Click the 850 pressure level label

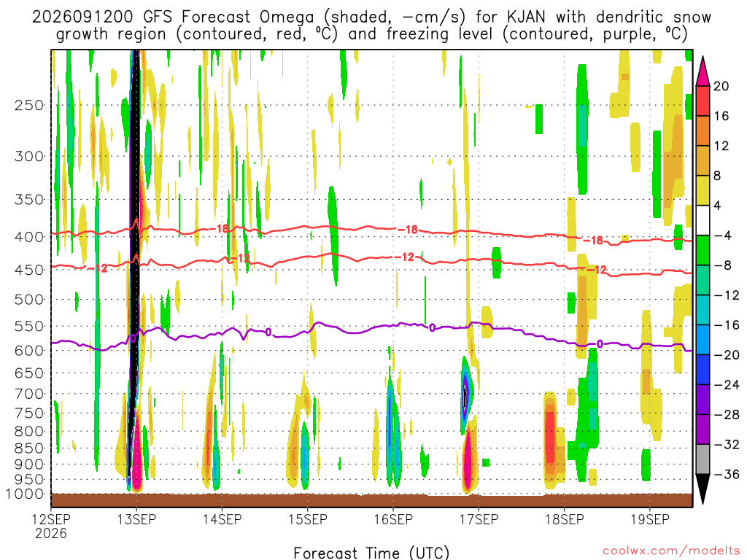[x=29, y=448]
